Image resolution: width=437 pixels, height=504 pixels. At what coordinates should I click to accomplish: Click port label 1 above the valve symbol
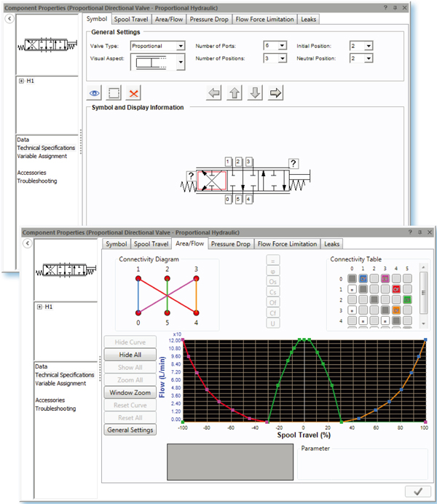click(x=228, y=162)
